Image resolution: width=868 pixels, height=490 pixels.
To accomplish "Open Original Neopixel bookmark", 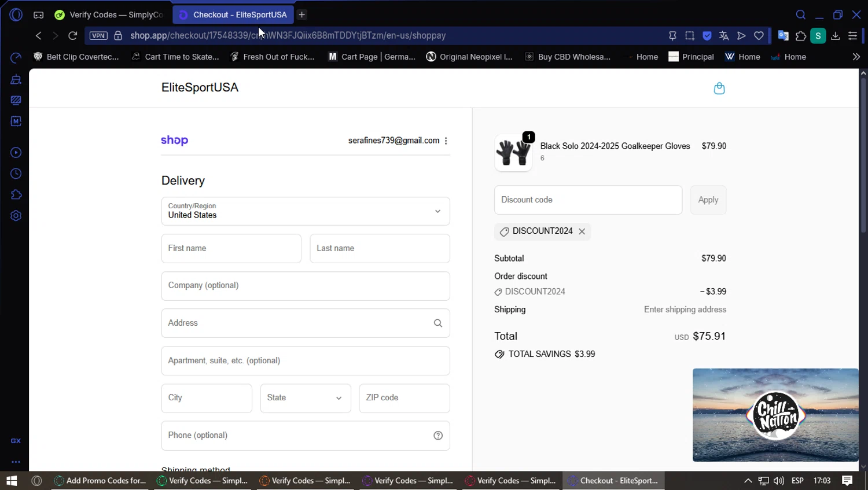I will (x=469, y=57).
